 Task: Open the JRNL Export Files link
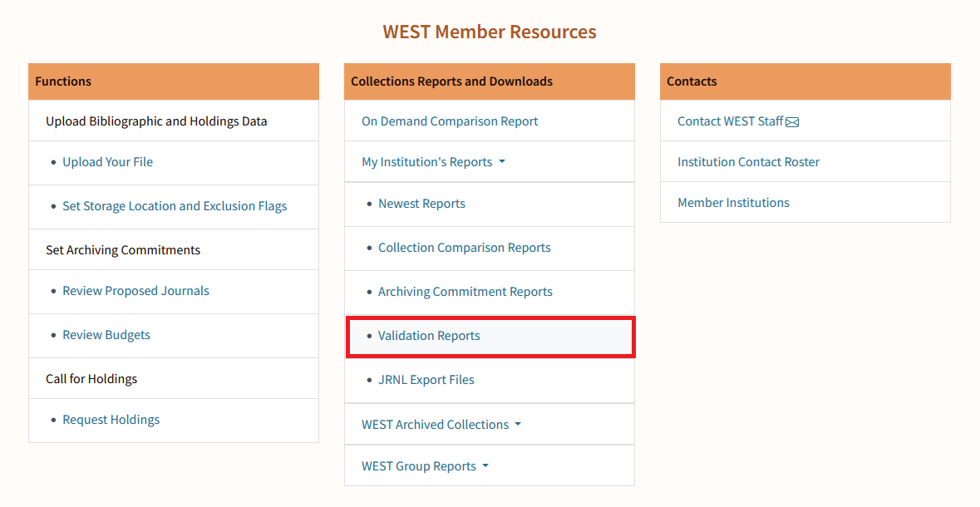[426, 380]
